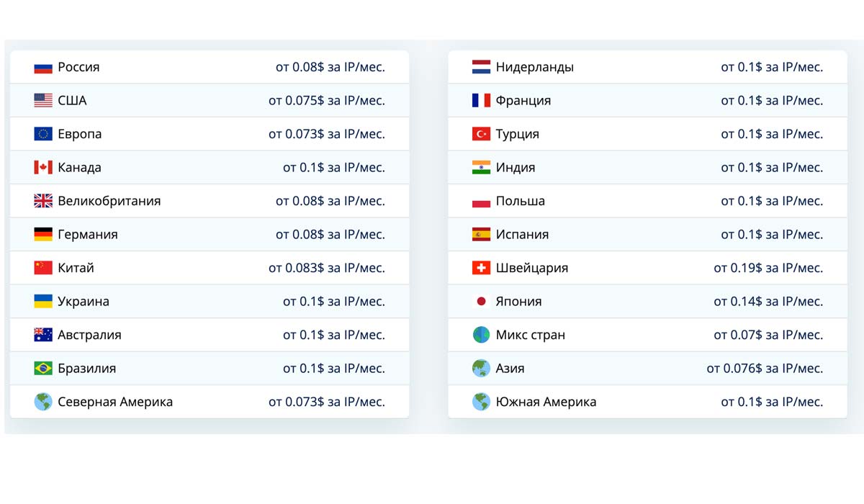Screen dimensions: 864x504
Task: Click the Japan flag icon
Action: (481, 302)
